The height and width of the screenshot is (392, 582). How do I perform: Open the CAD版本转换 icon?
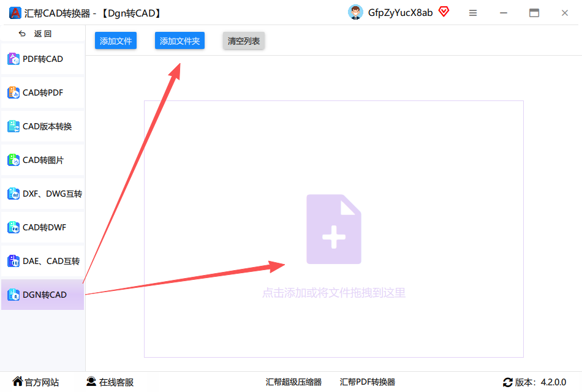tap(13, 126)
